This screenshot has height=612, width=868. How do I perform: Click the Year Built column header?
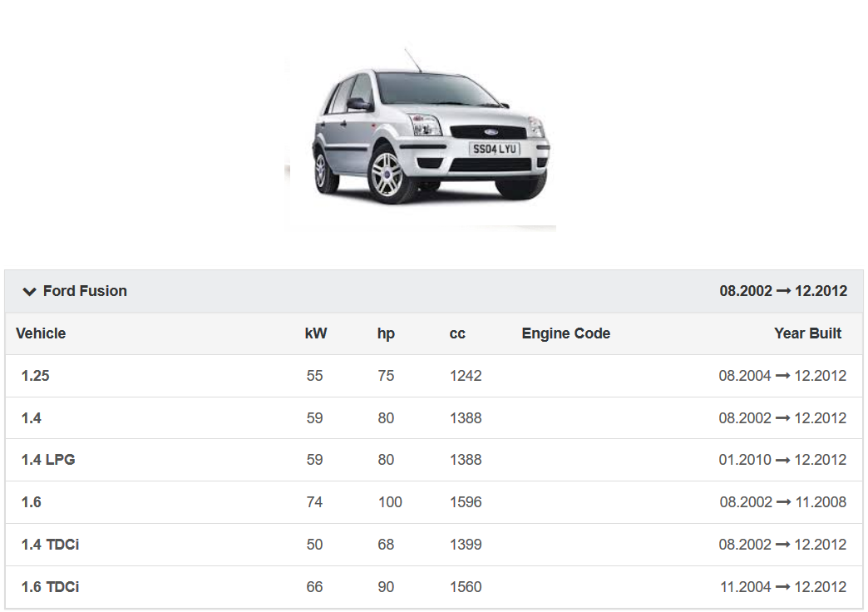click(x=807, y=333)
